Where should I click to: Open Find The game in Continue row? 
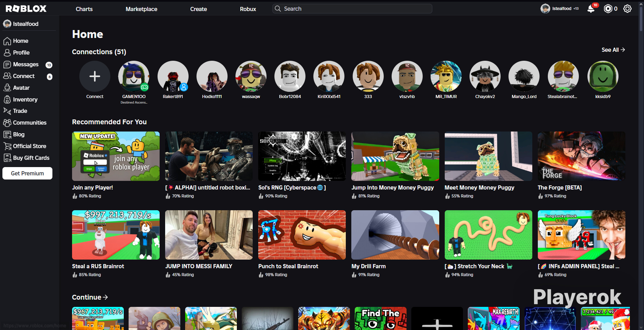[x=381, y=318]
